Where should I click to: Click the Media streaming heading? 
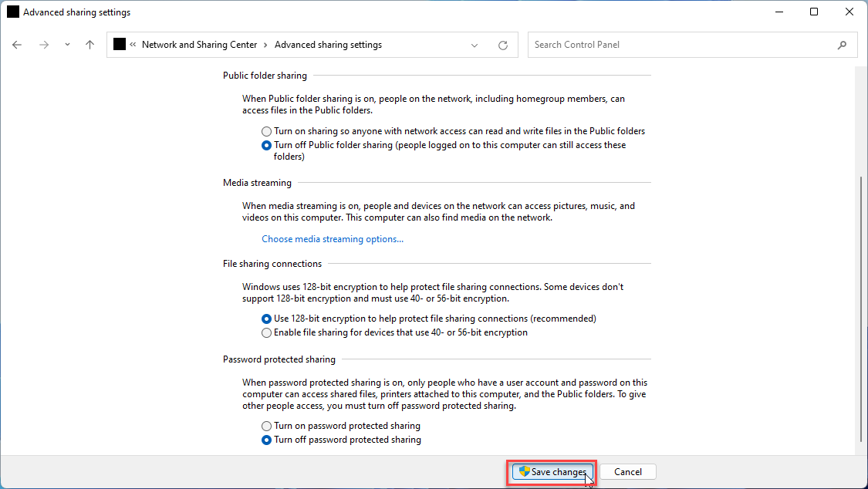click(257, 183)
